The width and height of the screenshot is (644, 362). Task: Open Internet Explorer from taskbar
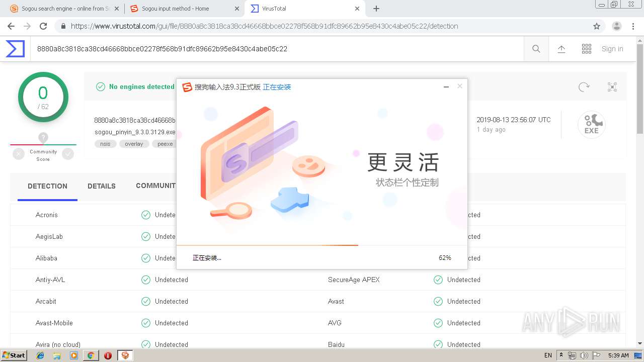point(40,355)
